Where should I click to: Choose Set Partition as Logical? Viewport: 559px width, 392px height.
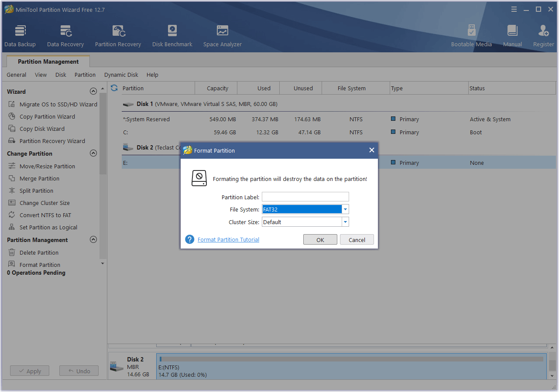42,227
